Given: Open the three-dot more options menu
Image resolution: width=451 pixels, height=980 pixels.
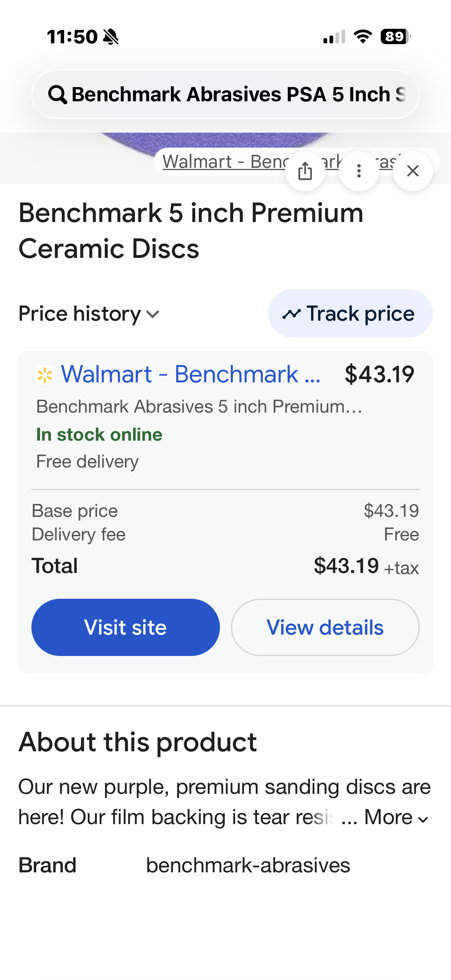Looking at the screenshot, I should tap(359, 171).
